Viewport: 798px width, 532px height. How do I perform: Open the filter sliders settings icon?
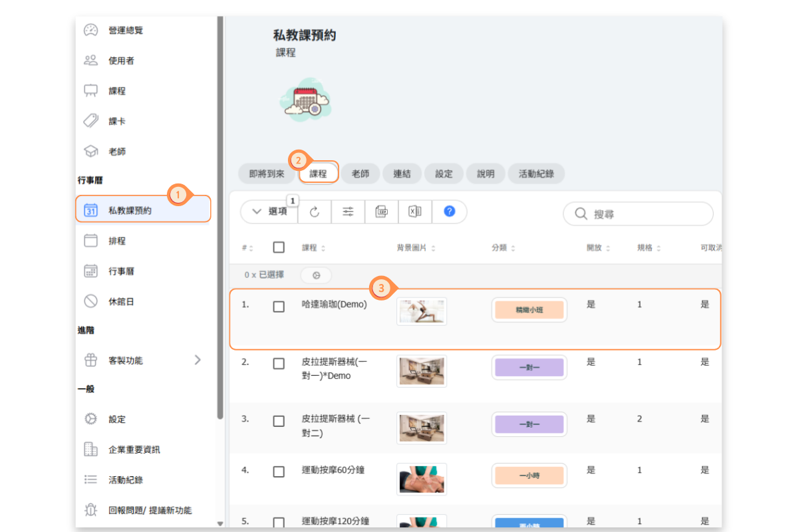tap(348, 211)
